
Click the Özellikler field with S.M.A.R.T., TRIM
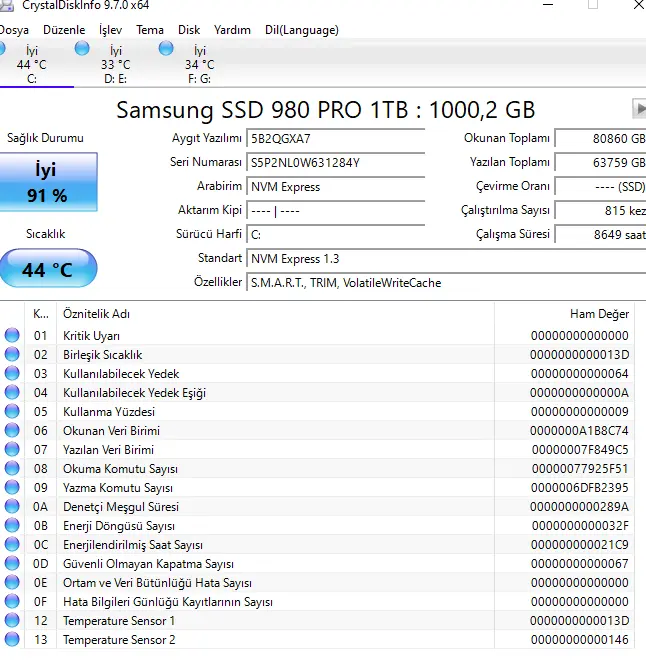(446, 283)
